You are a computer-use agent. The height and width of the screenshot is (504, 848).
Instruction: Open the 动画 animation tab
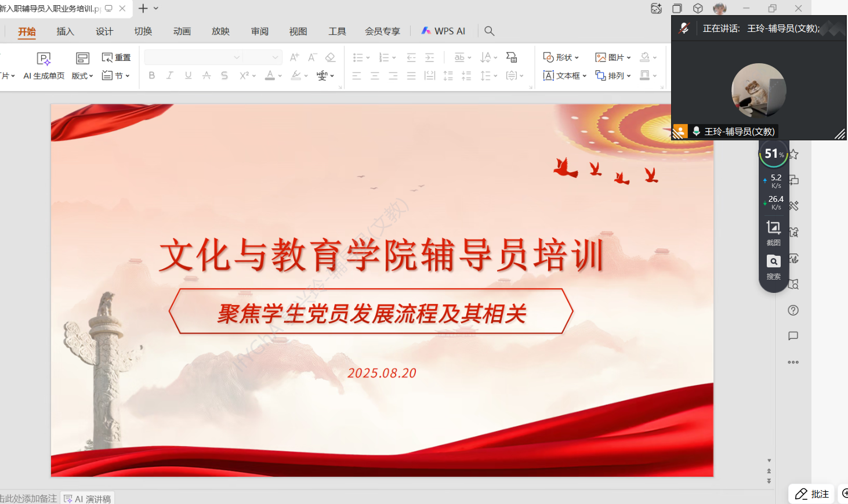182,31
